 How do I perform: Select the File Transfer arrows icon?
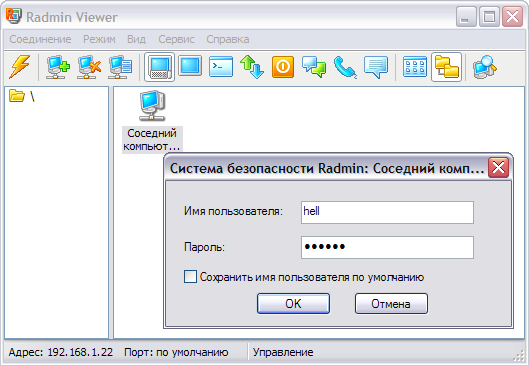(x=252, y=67)
